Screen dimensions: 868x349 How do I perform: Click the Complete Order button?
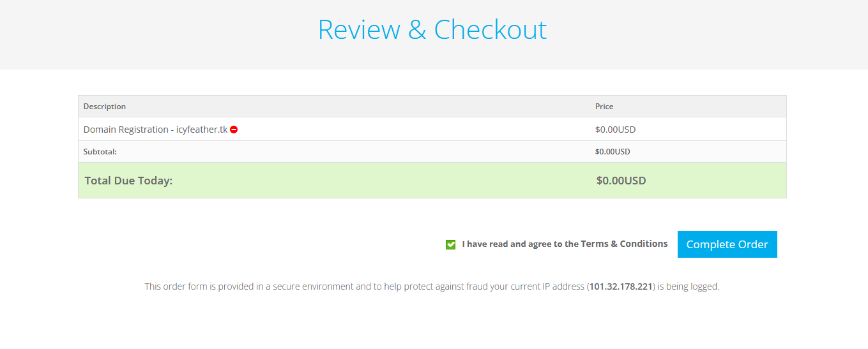[x=727, y=244]
